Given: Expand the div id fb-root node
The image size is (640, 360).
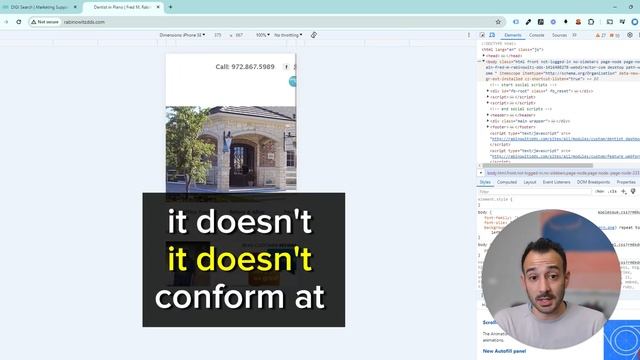Looking at the screenshot, I should (488, 91).
